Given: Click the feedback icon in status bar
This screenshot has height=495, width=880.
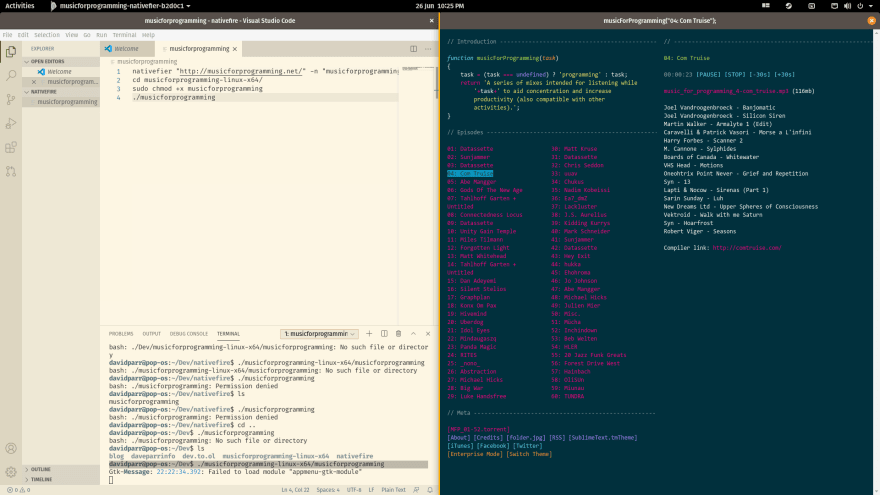Looking at the screenshot, I should [x=416, y=490].
